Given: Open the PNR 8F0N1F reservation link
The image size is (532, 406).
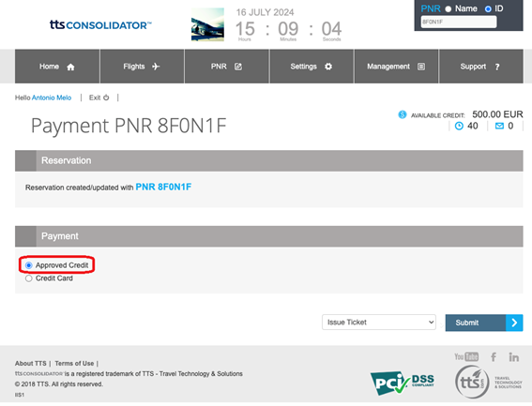Looking at the screenshot, I should [x=163, y=187].
